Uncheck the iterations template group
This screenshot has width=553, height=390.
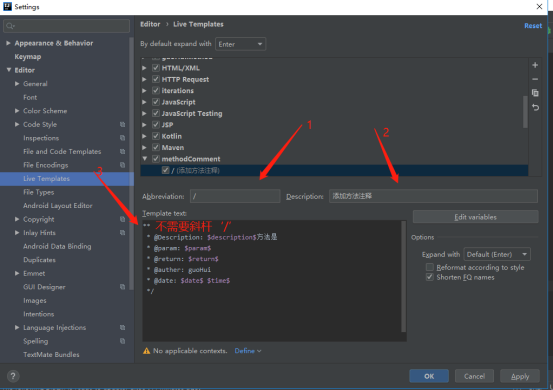(x=156, y=91)
